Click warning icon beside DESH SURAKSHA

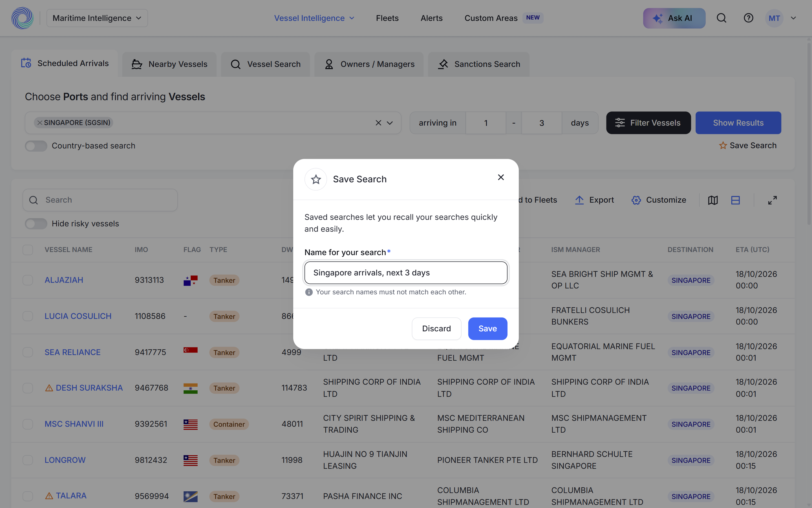(49, 388)
